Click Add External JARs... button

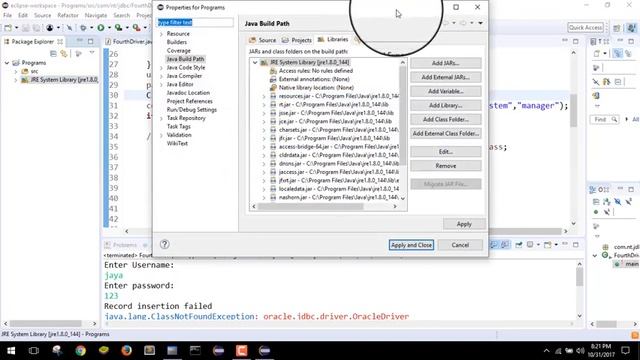(x=446, y=77)
